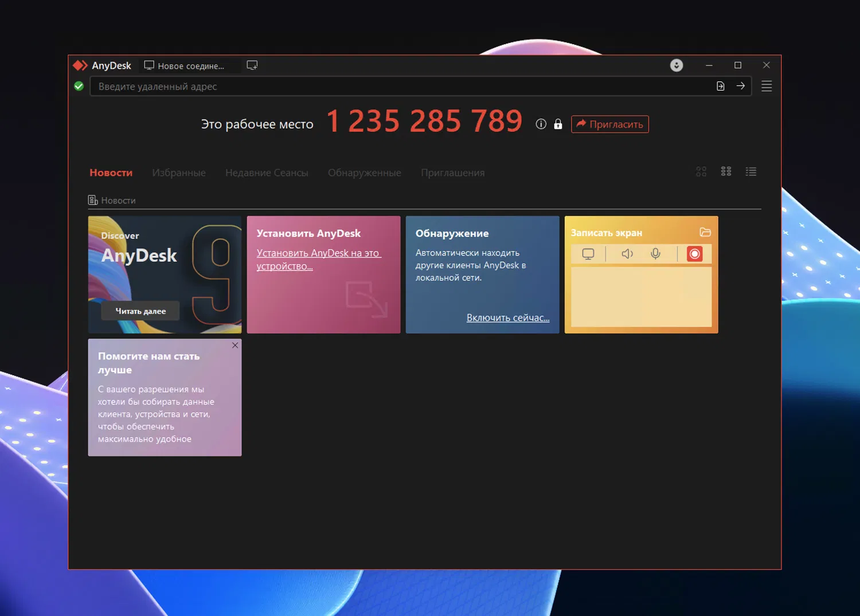Minimize the AnyDesk window
The image size is (860, 616).
click(x=709, y=65)
